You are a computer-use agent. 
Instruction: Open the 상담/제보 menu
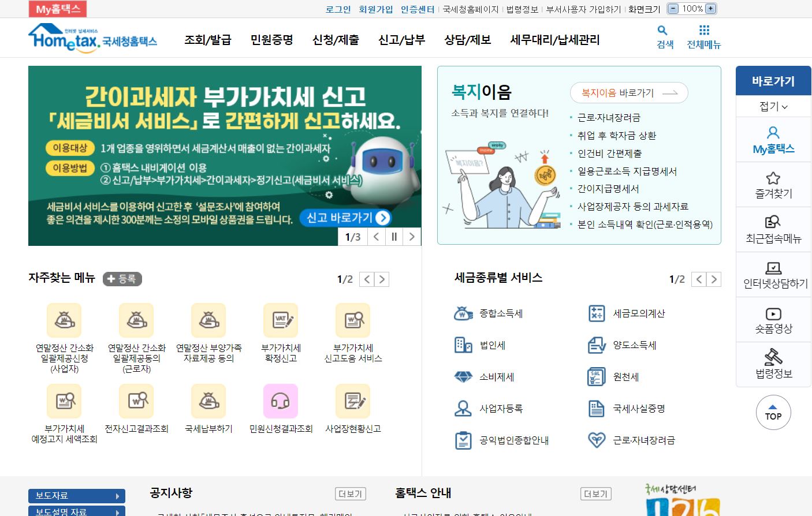[467, 40]
